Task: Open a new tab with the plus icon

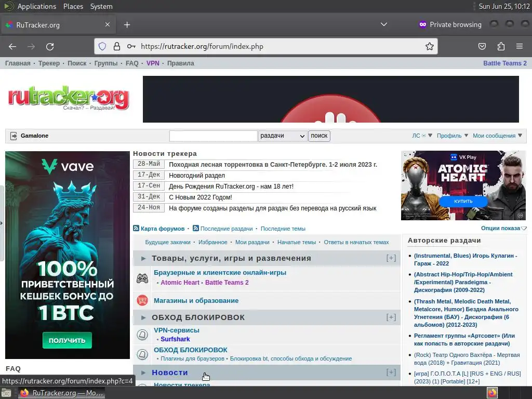Action: (x=127, y=25)
